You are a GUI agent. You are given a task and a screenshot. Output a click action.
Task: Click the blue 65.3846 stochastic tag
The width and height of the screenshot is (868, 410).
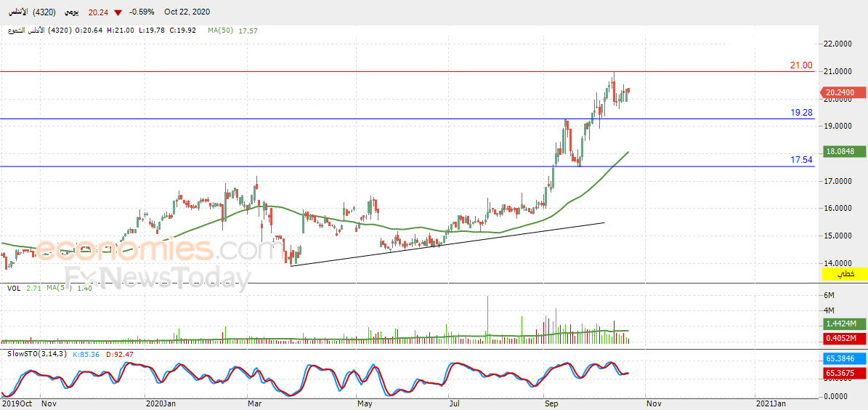843,359
